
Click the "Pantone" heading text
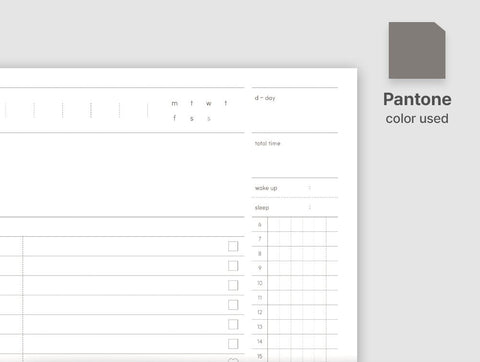click(x=417, y=99)
